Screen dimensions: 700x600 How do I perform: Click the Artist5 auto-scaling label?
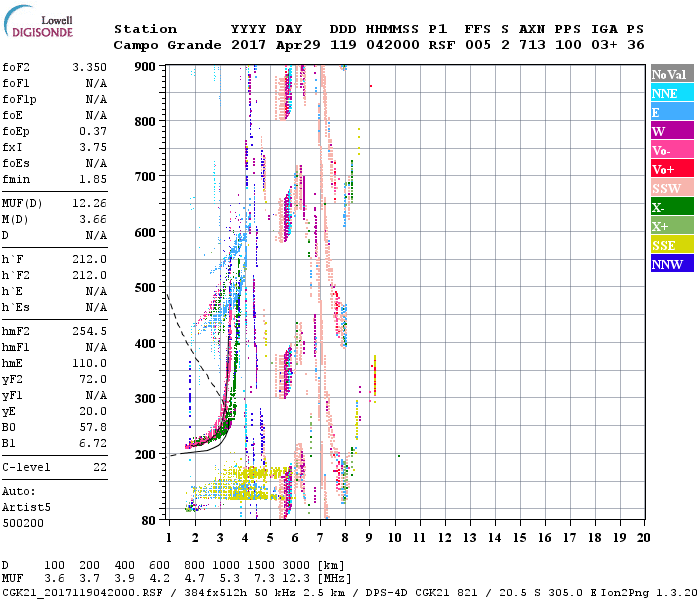[27, 507]
